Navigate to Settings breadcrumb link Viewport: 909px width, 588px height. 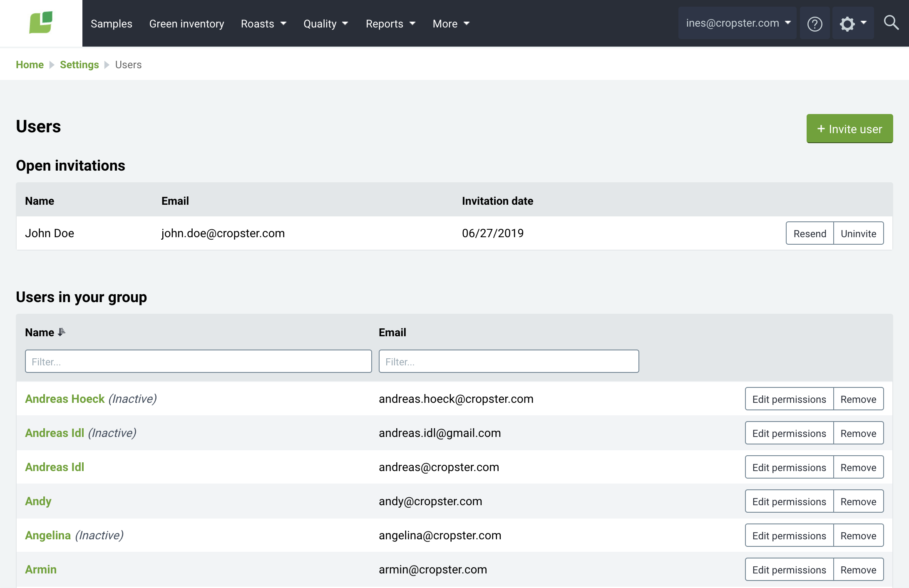coord(79,65)
